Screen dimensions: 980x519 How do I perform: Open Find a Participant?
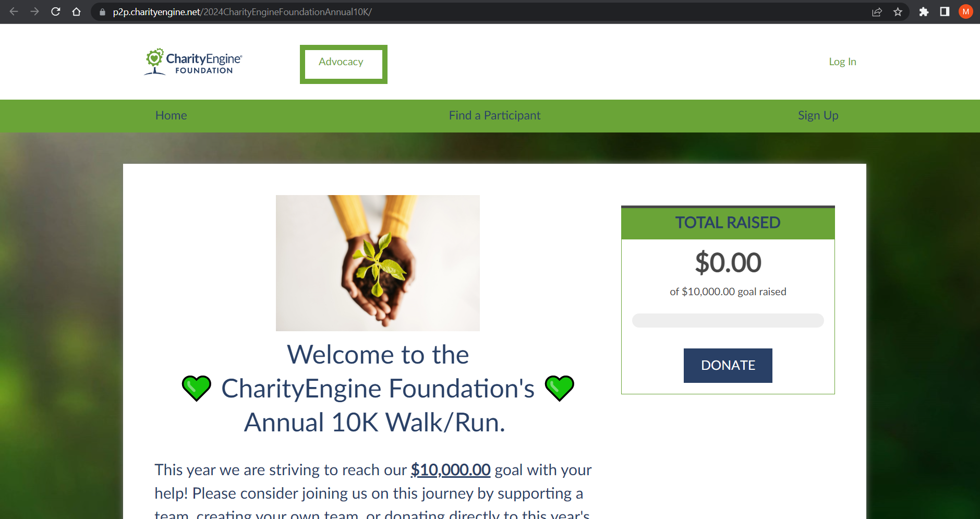point(494,115)
